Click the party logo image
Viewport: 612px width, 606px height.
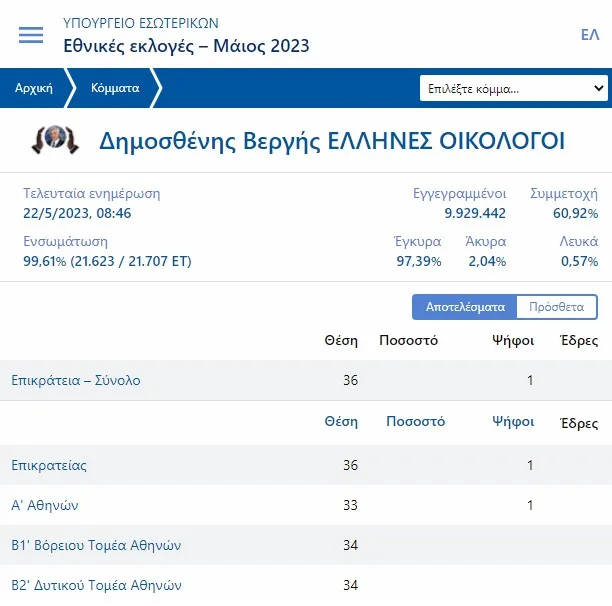(x=56, y=140)
